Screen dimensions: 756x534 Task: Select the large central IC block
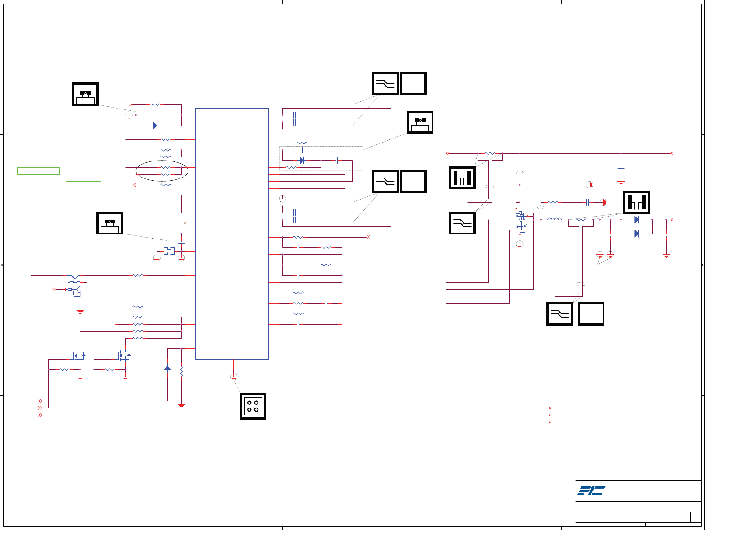(232, 234)
